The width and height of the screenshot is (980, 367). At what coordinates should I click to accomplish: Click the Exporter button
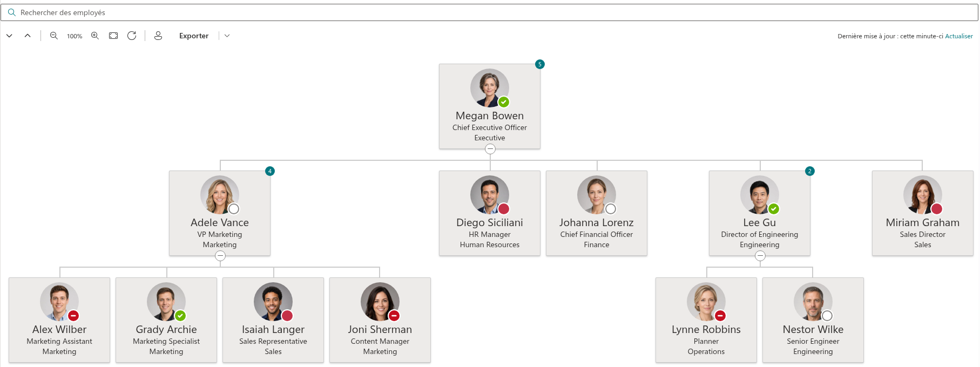194,36
